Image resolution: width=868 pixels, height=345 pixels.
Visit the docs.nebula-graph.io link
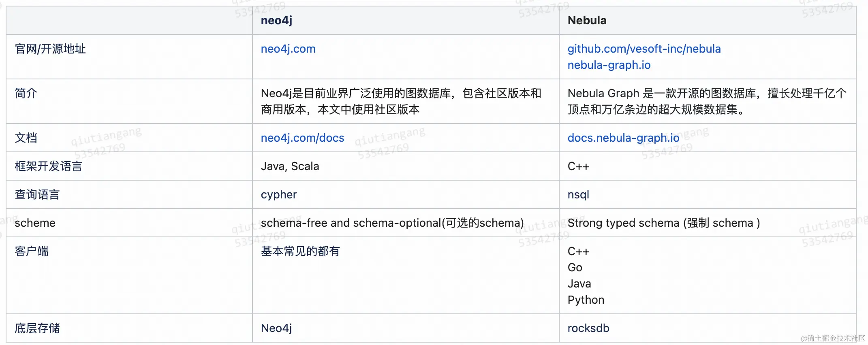(x=623, y=138)
